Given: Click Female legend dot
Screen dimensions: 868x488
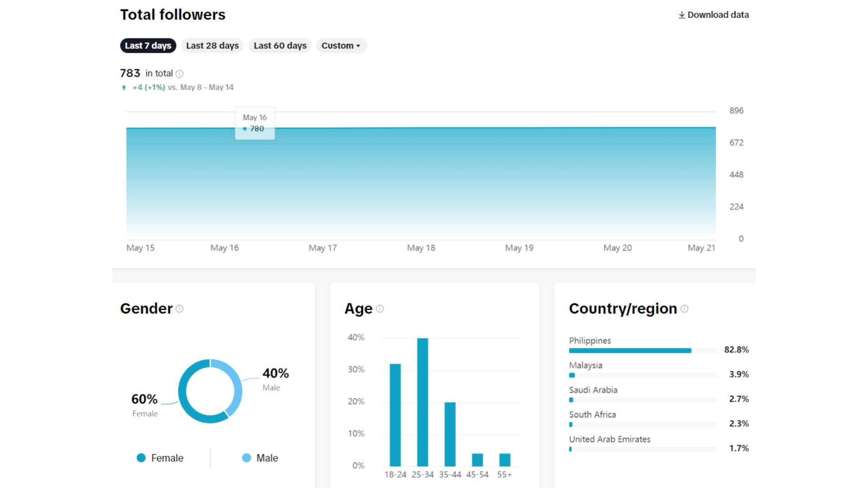Looking at the screenshot, I should [141, 458].
